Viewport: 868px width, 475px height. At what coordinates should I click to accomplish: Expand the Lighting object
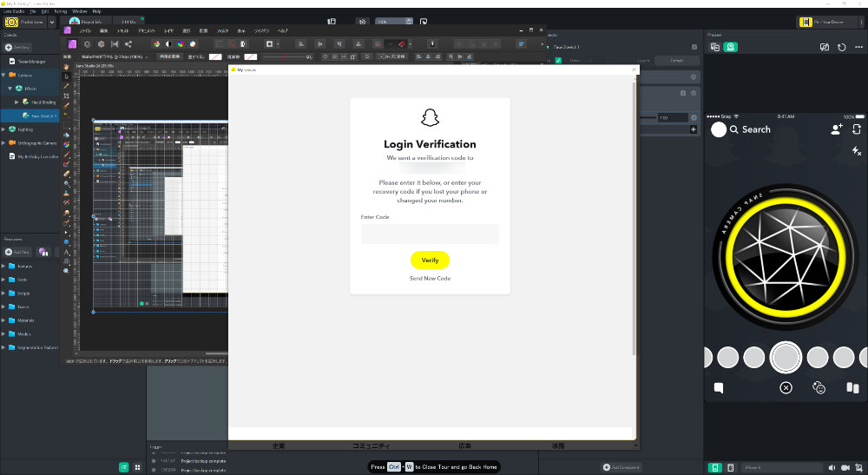pos(3,129)
